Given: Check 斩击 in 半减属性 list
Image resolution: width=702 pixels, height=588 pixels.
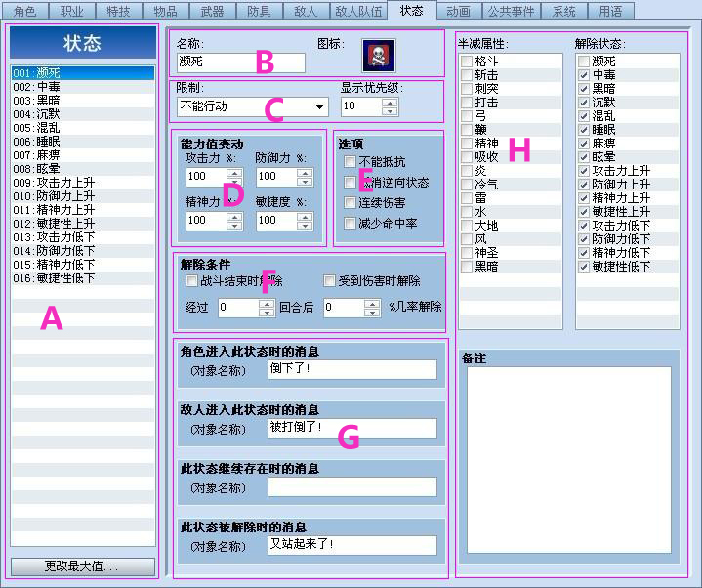Looking at the screenshot, I should (467, 75).
